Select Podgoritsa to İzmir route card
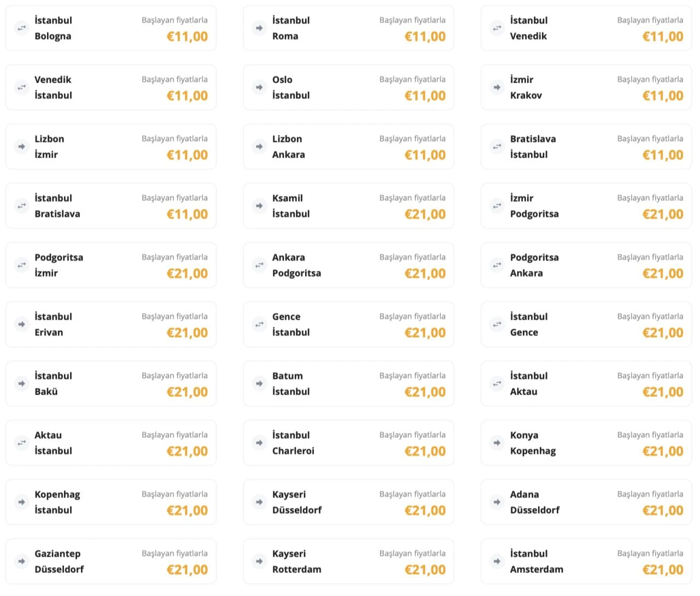 coord(110,265)
